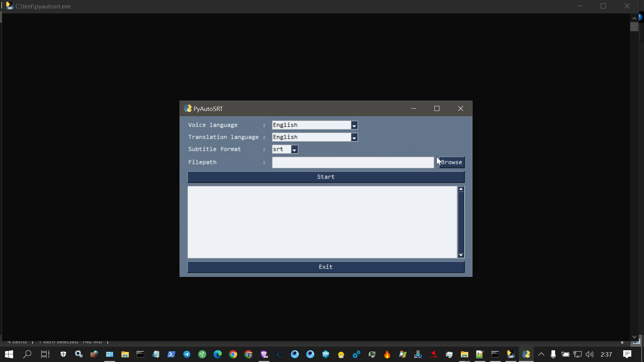Click the Browse button

click(x=451, y=162)
